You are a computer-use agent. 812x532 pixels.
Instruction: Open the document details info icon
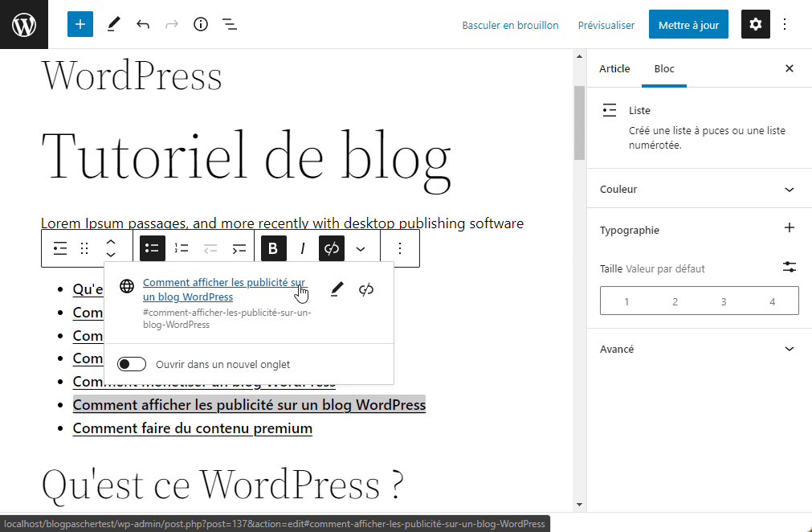coord(201,24)
